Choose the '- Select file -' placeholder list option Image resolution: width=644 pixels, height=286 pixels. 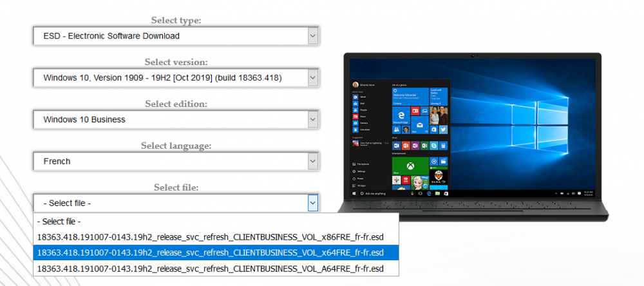(x=216, y=222)
